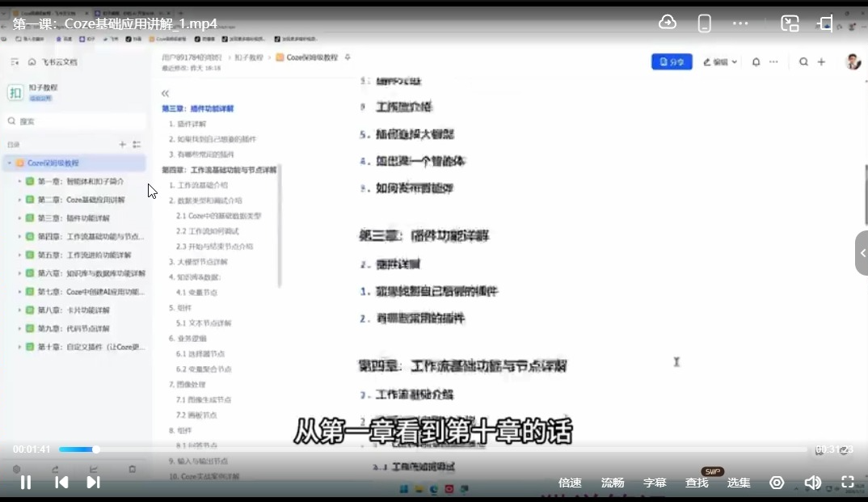The height and width of the screenshot is (502, 868).
Task: Click the blue 分享 share button
Action: (672, 61)
